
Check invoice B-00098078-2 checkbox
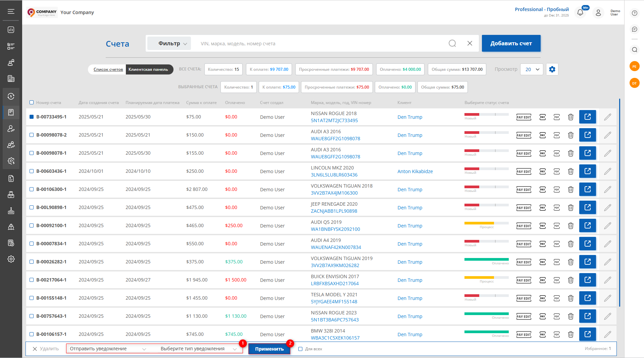(x=32, y=135)
